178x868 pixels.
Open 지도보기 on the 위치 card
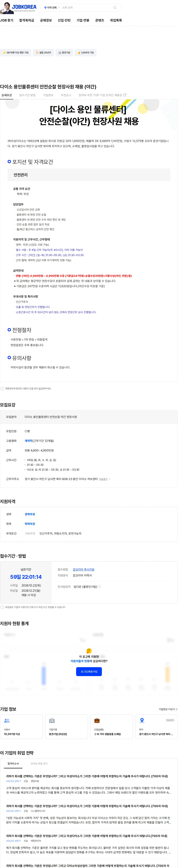point(170,720)
